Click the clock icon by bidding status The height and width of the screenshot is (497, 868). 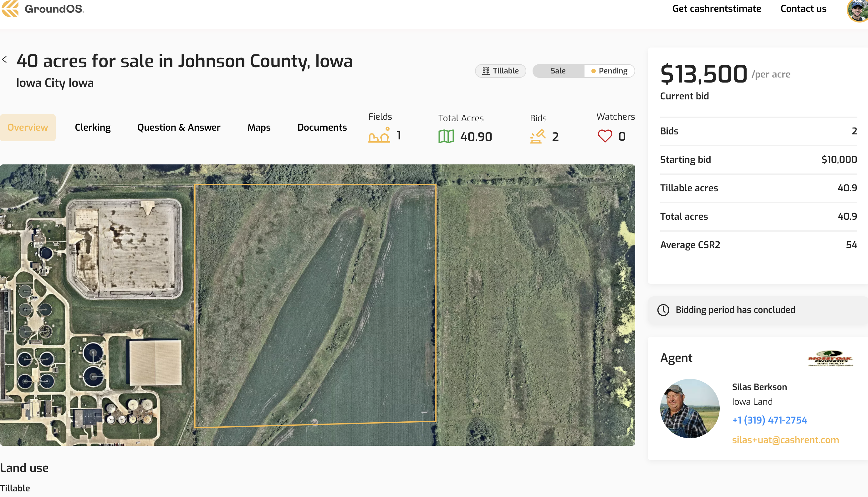pos(663,310)
